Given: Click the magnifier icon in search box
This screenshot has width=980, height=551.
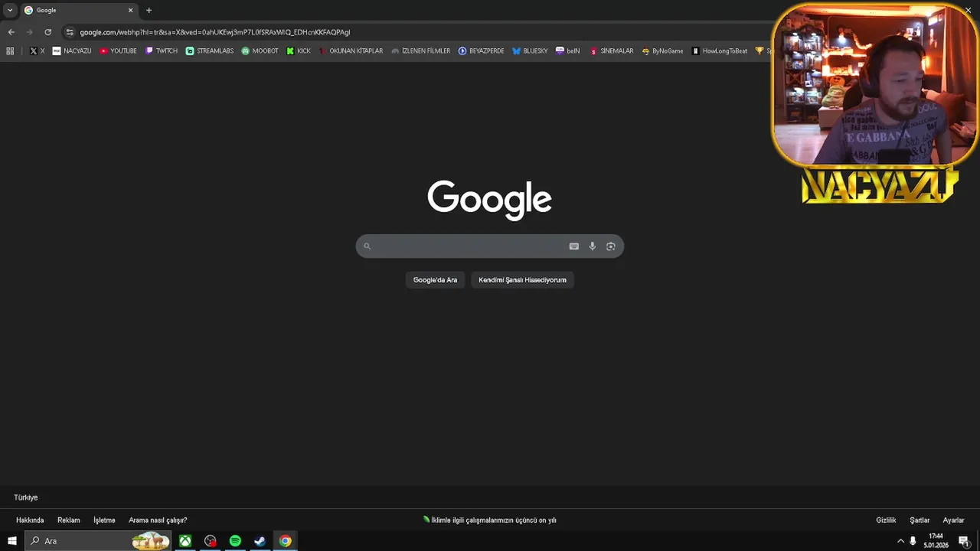Looking at the screenshot, I should 367,246.
